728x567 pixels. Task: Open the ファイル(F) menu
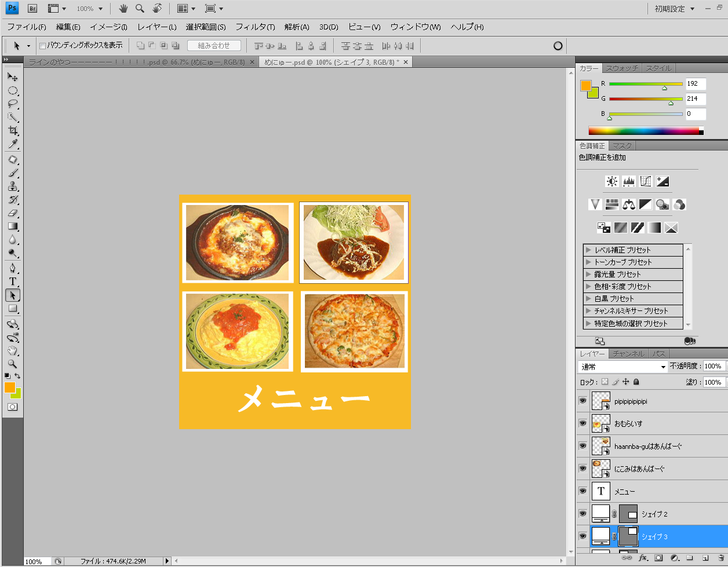pos(27,27)
